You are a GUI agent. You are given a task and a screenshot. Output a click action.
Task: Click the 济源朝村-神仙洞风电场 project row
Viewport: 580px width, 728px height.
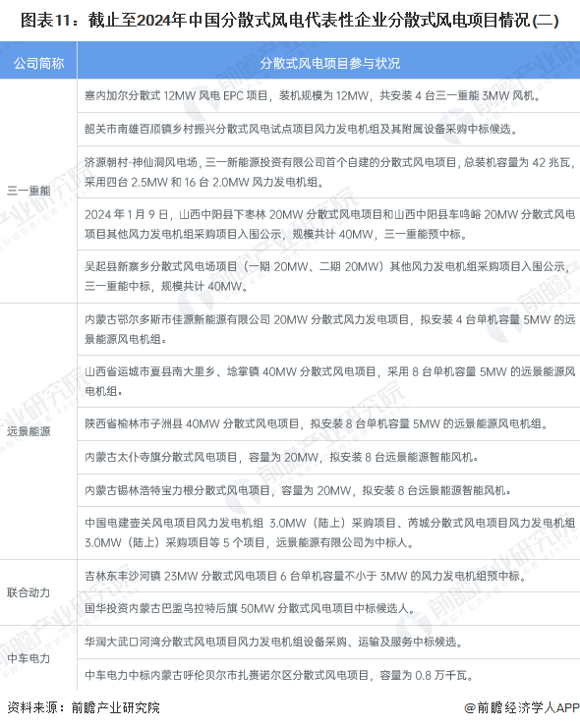coord(329,172)
